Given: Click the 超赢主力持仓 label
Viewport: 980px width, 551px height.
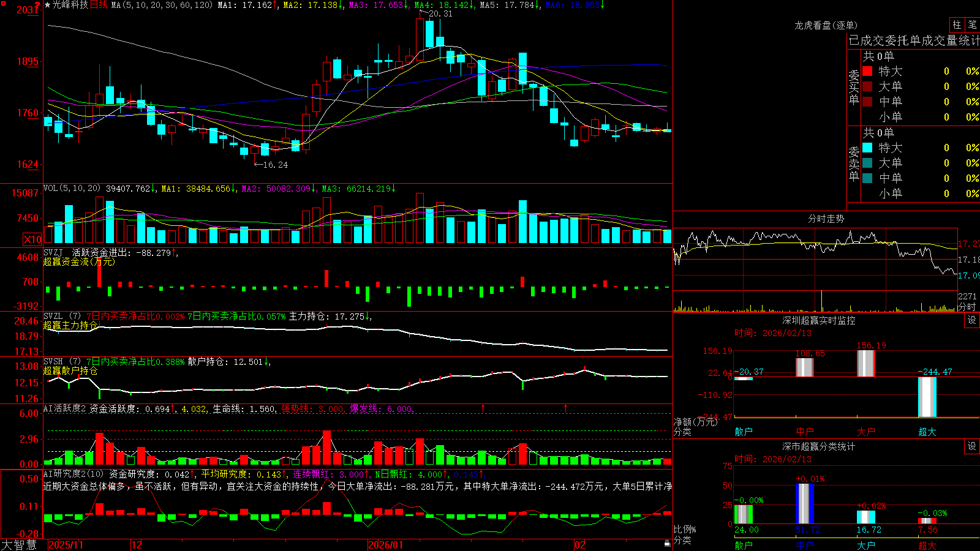Looking at the screenshot, I should [x=70, y=325].
